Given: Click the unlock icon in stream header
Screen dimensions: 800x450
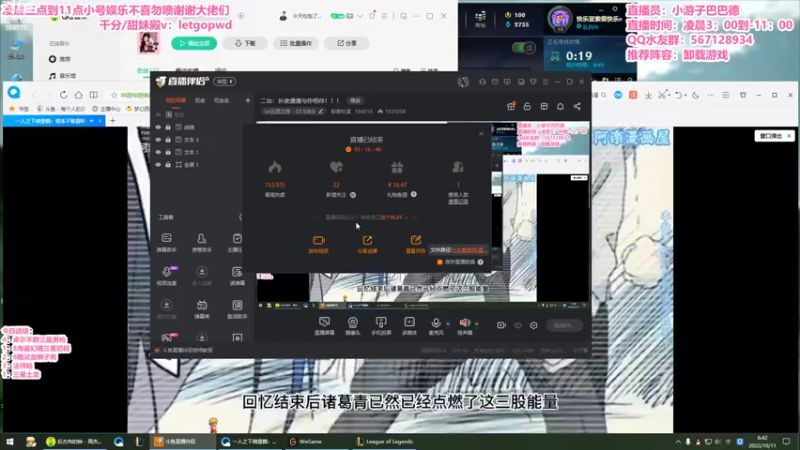Looking at the screenshot, I should coord(527,106).
